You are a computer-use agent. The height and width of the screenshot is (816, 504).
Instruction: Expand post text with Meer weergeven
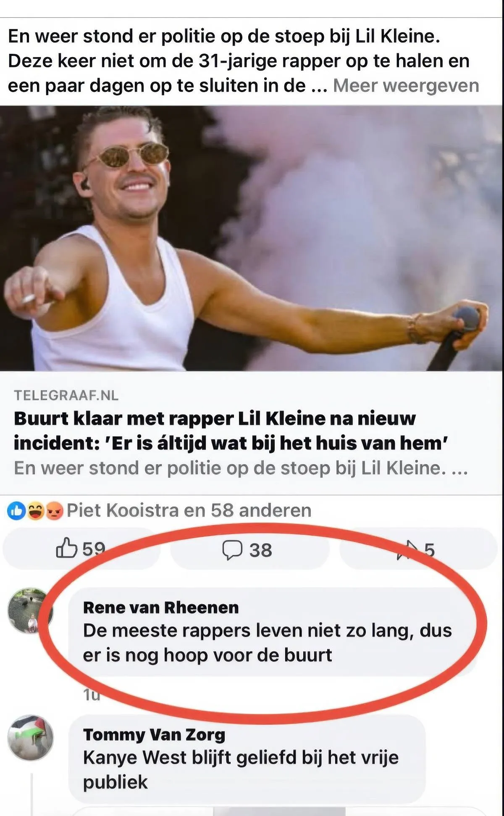tap(406, 86)
